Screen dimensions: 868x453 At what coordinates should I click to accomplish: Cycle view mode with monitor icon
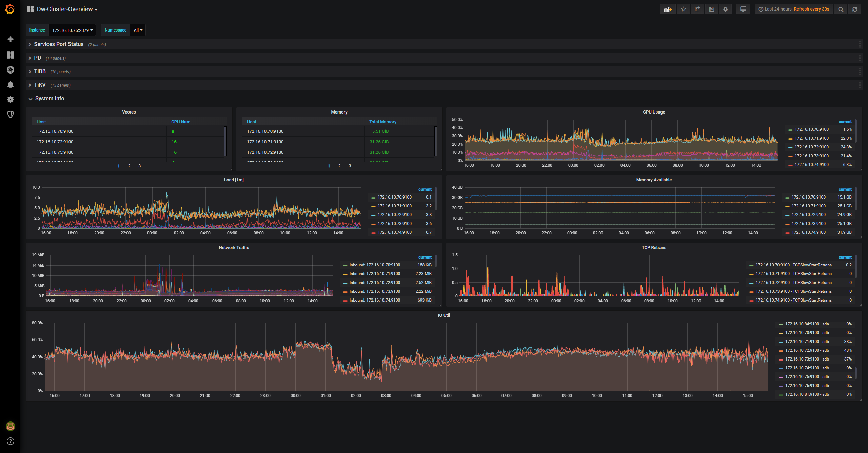pos(743,9)
